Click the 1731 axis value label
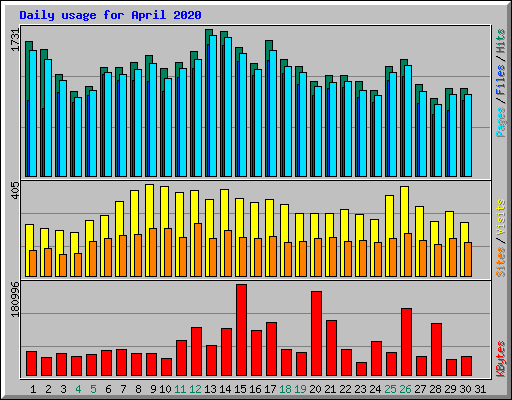 (16, 40)
